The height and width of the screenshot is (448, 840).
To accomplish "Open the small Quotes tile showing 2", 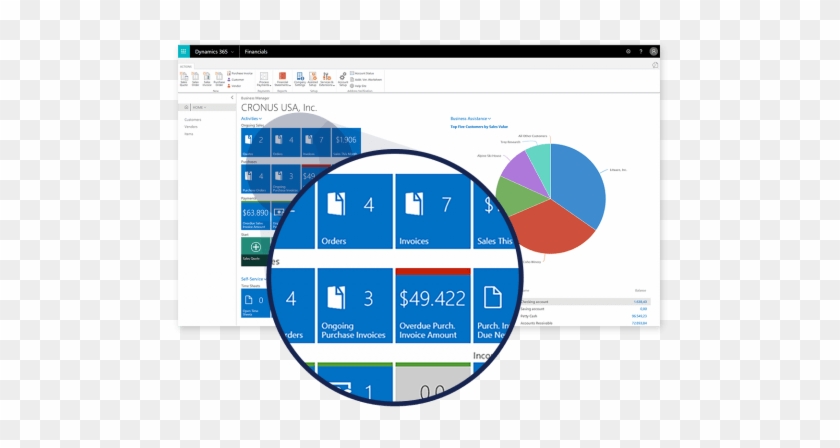I will (256, 143).
